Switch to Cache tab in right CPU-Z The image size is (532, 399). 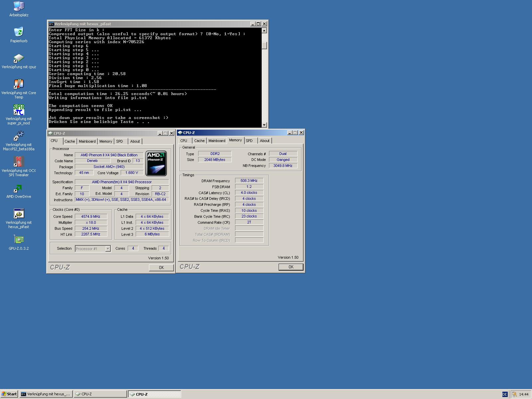[x=199, y=141]
